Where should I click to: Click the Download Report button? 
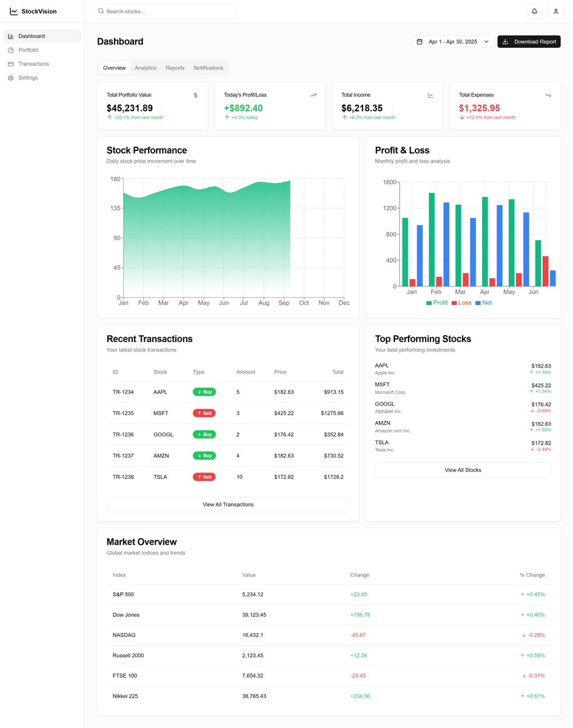click(x=529, y=42)
